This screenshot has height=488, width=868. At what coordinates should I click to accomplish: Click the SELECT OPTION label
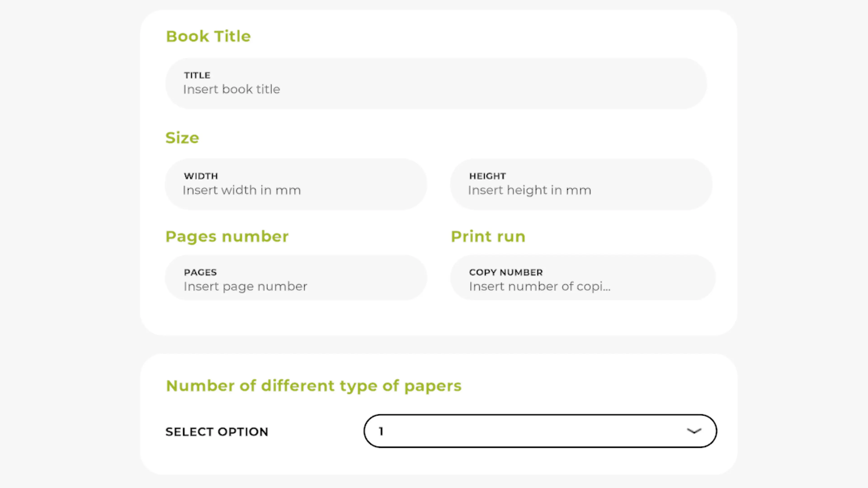[x=217, y=432]
